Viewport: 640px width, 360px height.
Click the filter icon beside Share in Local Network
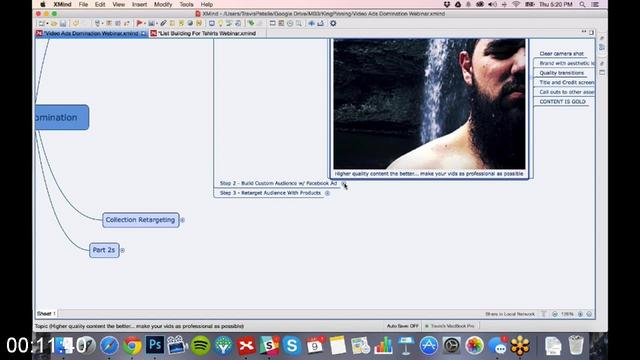pos(544,314)
